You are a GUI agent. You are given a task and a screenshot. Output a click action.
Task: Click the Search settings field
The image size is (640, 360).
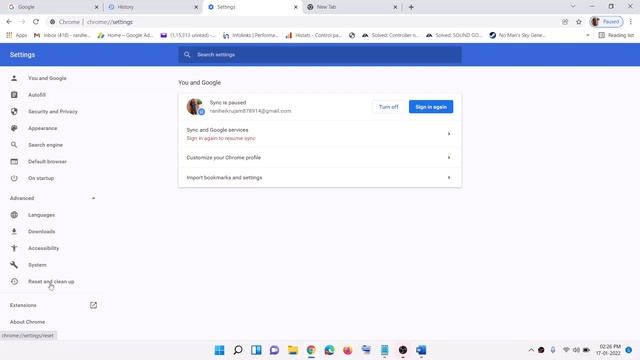coord(320,55)
